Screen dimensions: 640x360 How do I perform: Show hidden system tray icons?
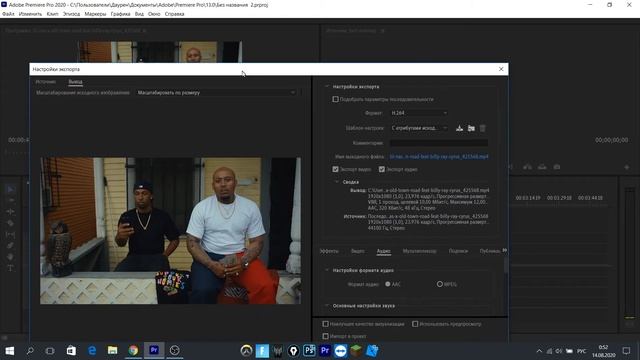[539, 351]
